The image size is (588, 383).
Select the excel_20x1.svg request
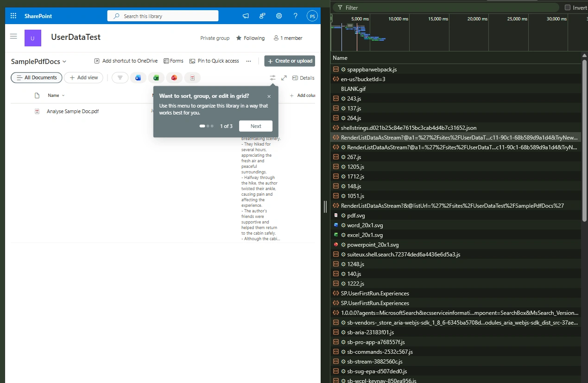[456, 235]
